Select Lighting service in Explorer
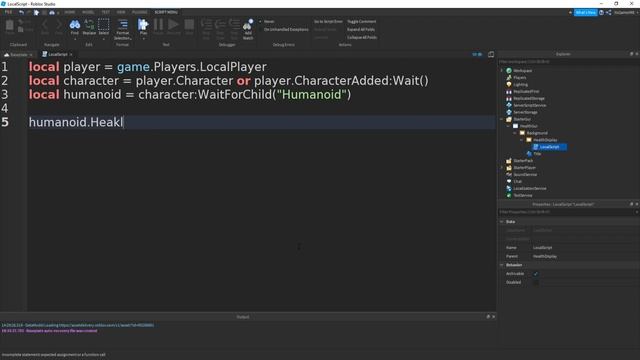 [x=520, y=84]
